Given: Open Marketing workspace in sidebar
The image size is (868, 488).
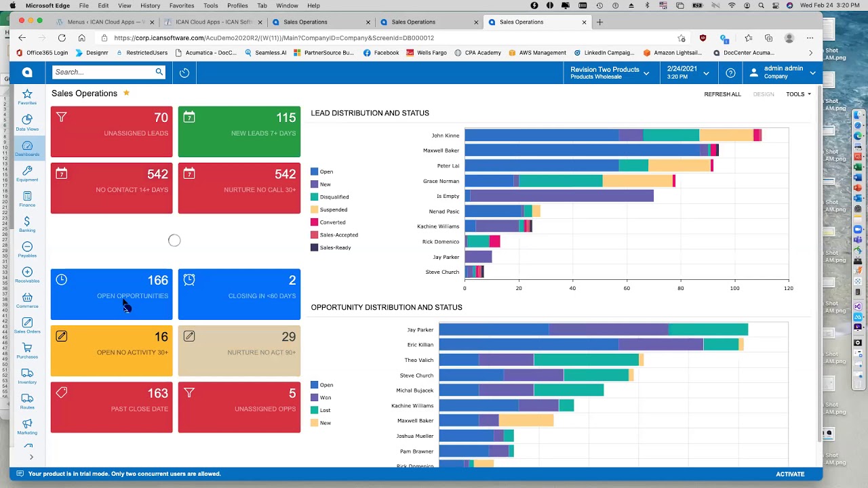Looking at the screenshot, I should click(27, 426).
